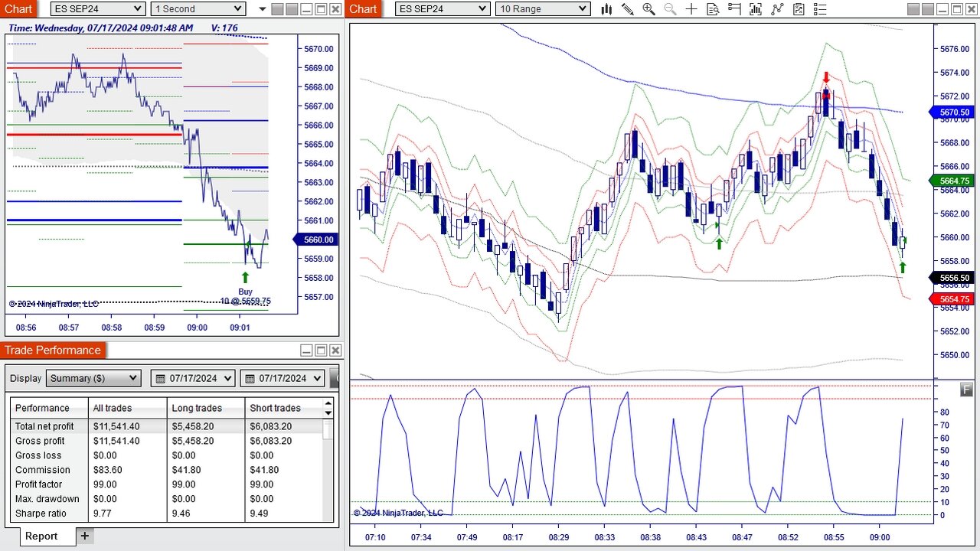Image resolution: width=980 pixels, height=551 pixels.
Task: Select the Gross profit row label
Action: point(40,441)
